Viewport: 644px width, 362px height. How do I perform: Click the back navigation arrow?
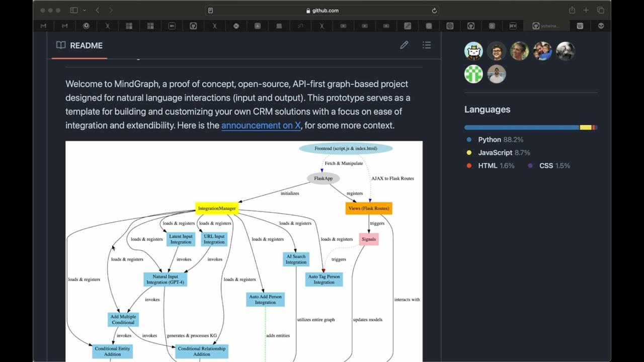pyautogui.click(x=98, y=10)
